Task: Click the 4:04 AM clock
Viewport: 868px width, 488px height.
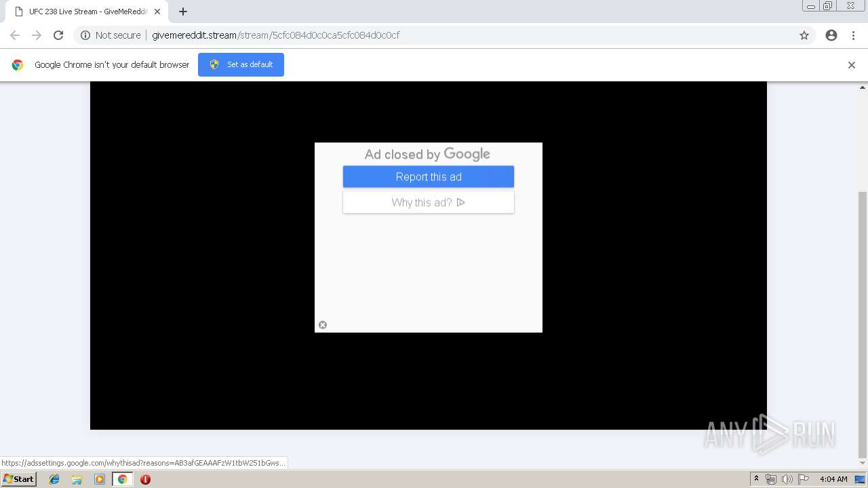Action: [833, 479]
